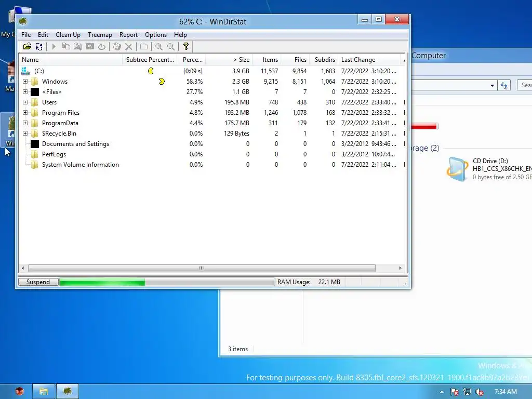
Task: Open the Edit menu
Action: coord(43,35)
